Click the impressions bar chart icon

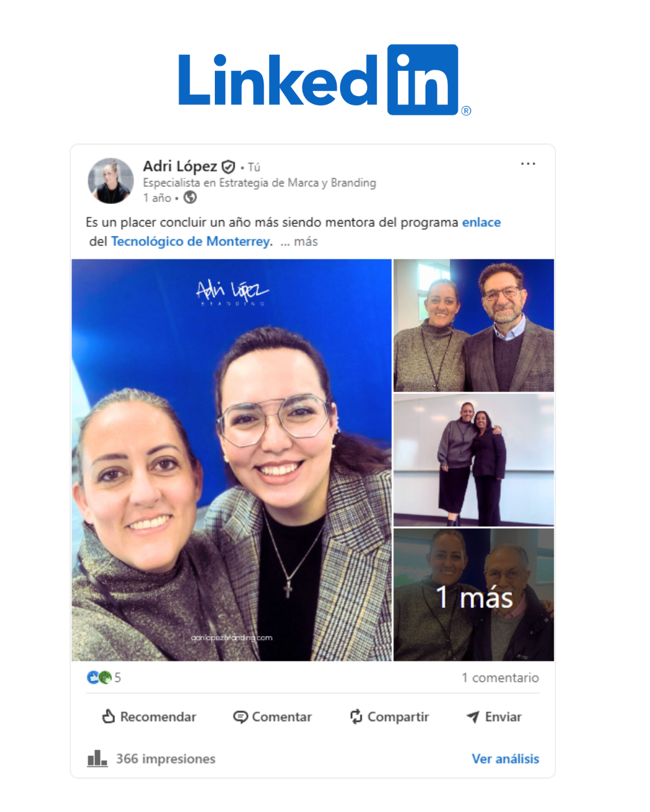(97, 758)
